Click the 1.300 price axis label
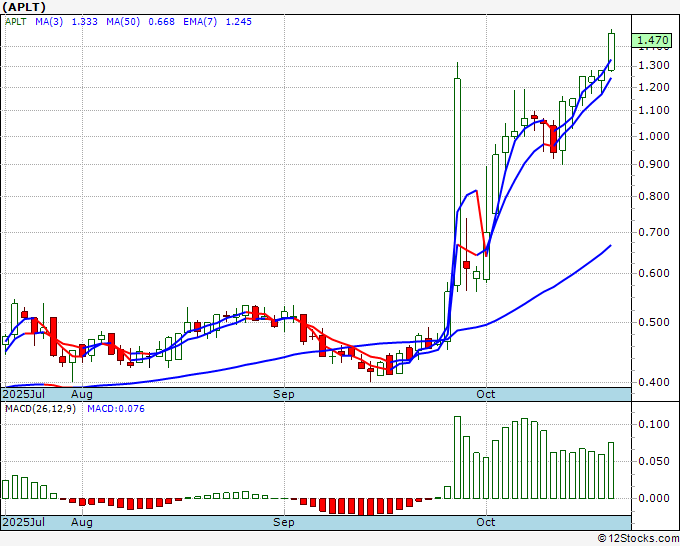The height and width of the screenshot is (546, 680). (654, 65)
